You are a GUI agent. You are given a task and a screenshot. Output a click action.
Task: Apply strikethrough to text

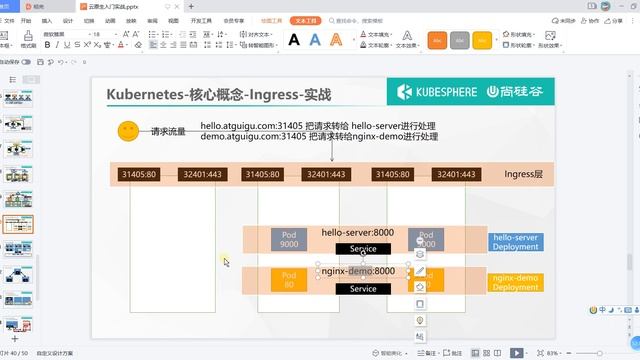click(77, 44)
